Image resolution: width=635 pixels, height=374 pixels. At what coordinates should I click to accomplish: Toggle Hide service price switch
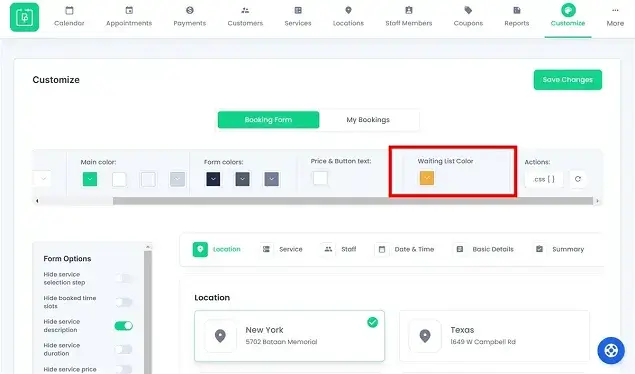pyautogui.click(x=124, y=369)
